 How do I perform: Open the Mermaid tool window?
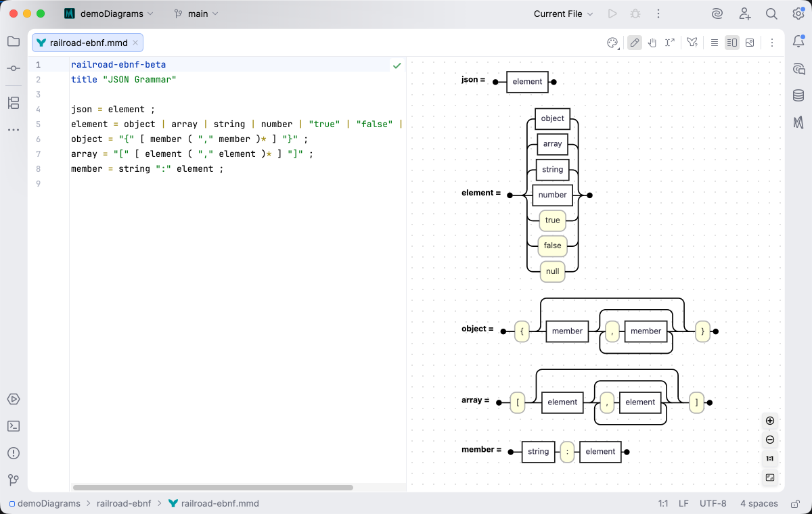pos(798,122)
